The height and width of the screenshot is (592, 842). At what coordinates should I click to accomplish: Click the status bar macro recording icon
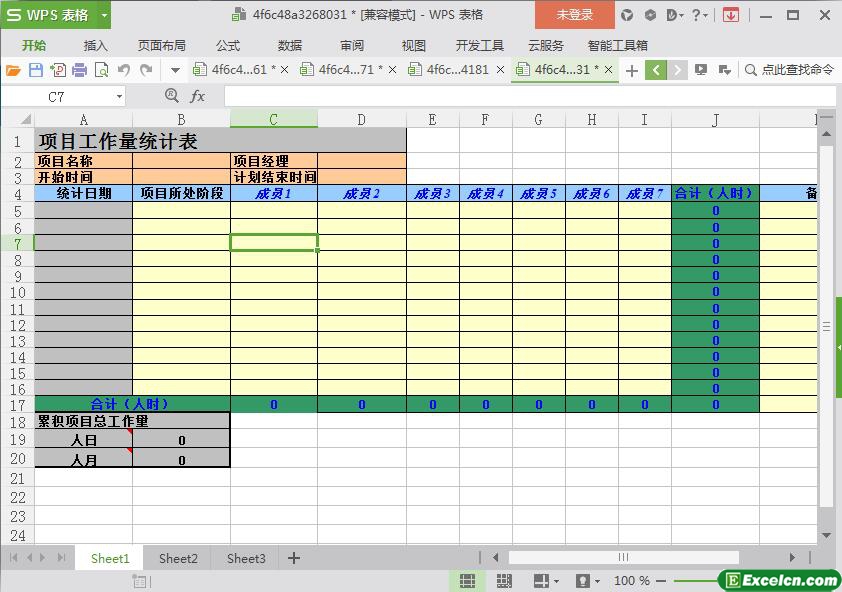click(x=141, y=581)
